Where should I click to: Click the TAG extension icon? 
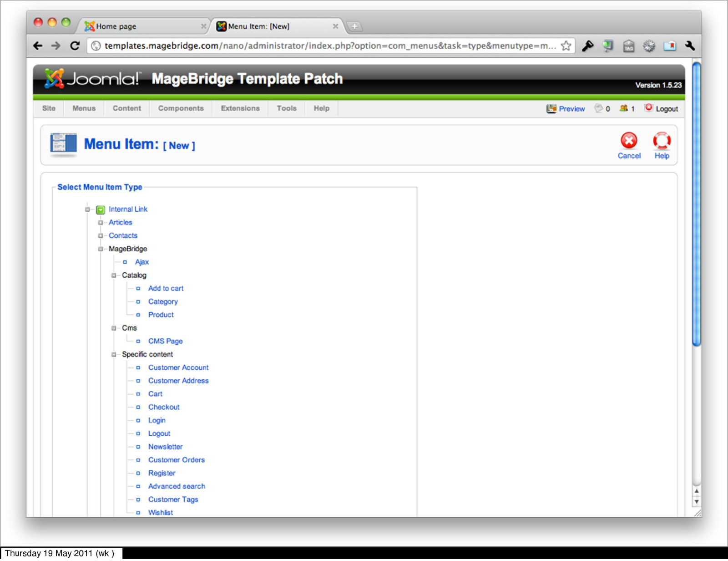click(x=628, y=46)
